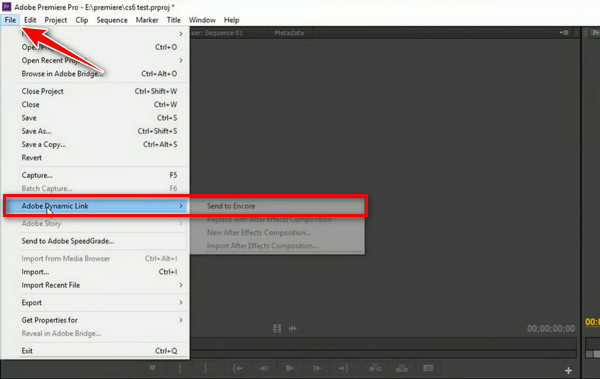Open the Help menu
Image resolution: width=600 pixels, height=379 pixels.
[231, 20]
